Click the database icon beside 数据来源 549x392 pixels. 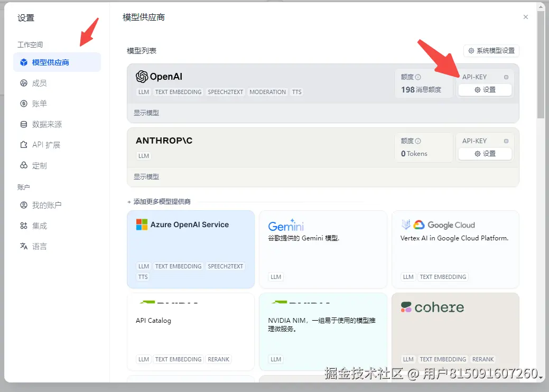tap(24, 124)
